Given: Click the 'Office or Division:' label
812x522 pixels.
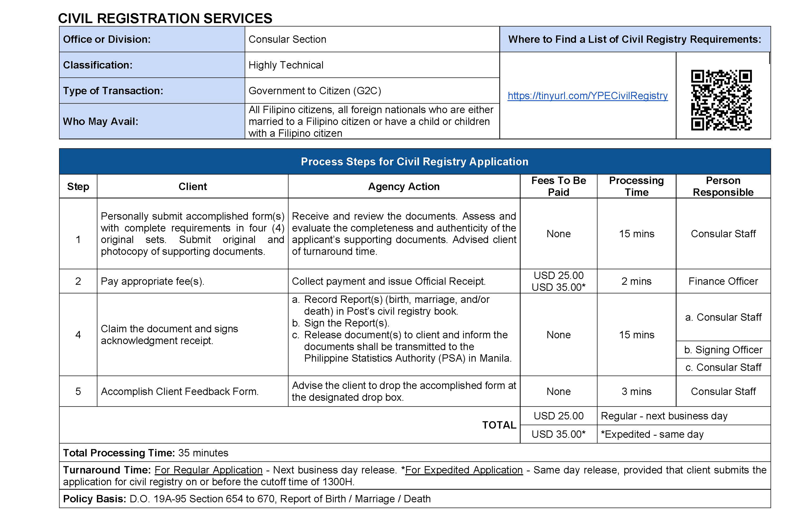Looking at the screenshot, I should (x=107, y=39).
